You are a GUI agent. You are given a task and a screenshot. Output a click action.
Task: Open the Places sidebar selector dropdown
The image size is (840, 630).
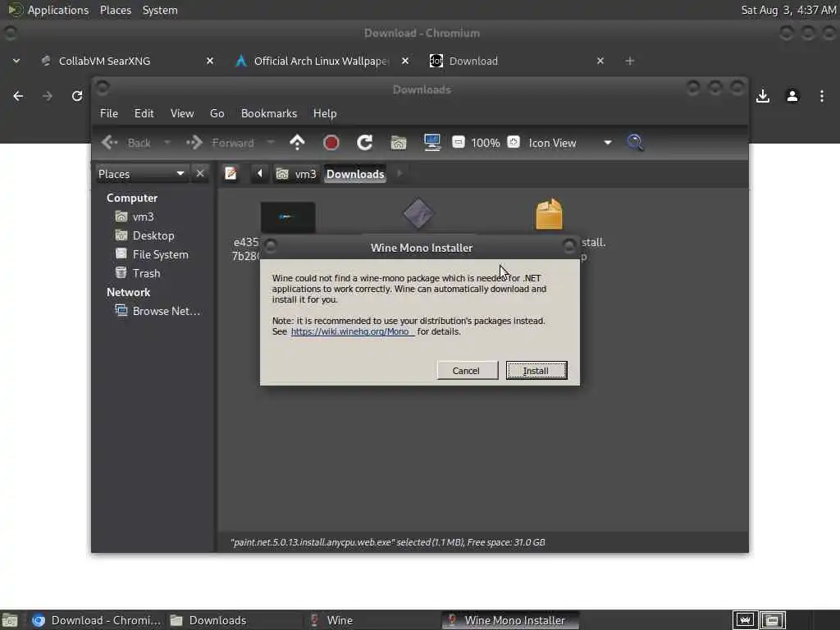click(x=141, y=174)
